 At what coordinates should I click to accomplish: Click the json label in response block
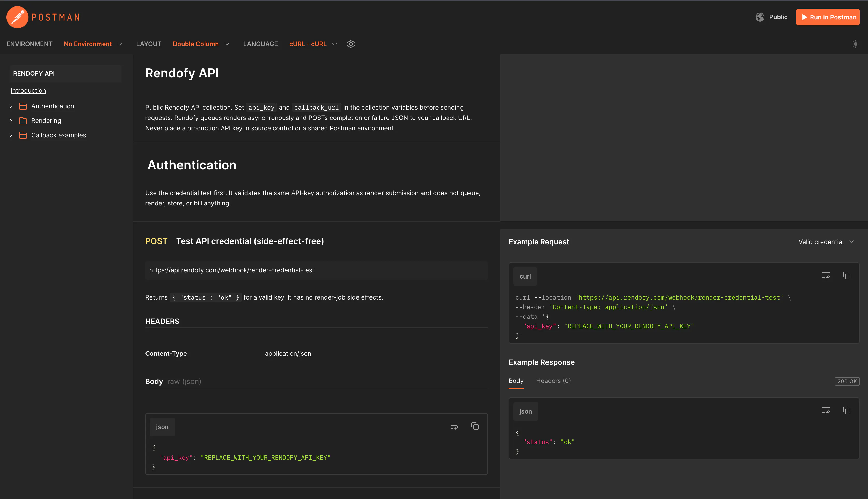tap(526, 412)
